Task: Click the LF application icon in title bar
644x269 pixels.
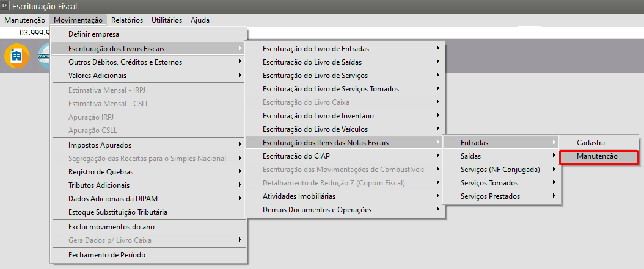Action: [x=6, y=6]
